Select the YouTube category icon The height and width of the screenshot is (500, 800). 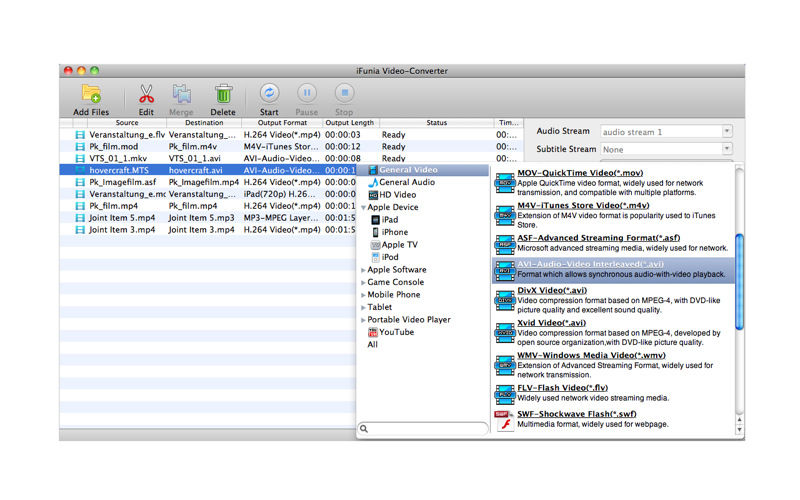tap(374, 332)
